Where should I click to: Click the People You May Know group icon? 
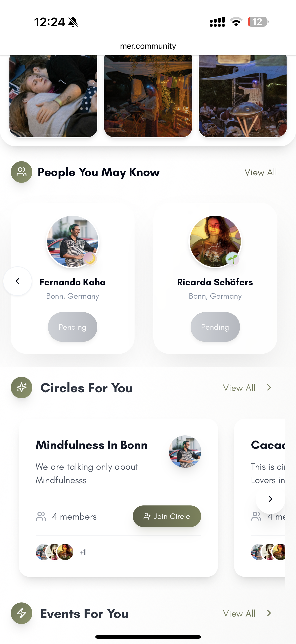pos(22,172)
